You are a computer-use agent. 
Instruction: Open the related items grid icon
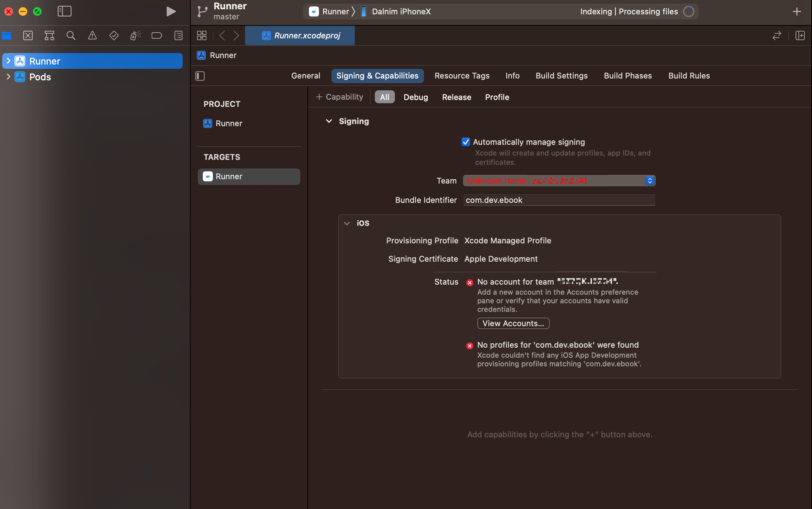202,35
